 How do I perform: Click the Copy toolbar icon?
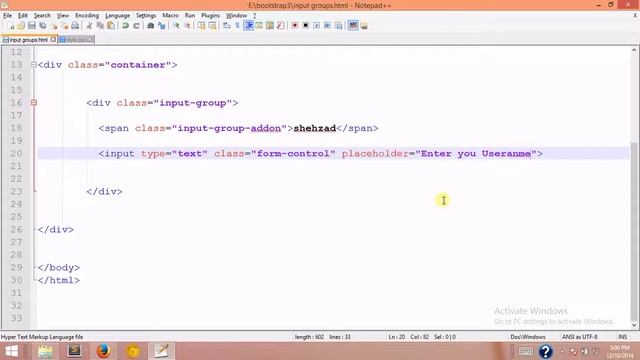(100, 26)
